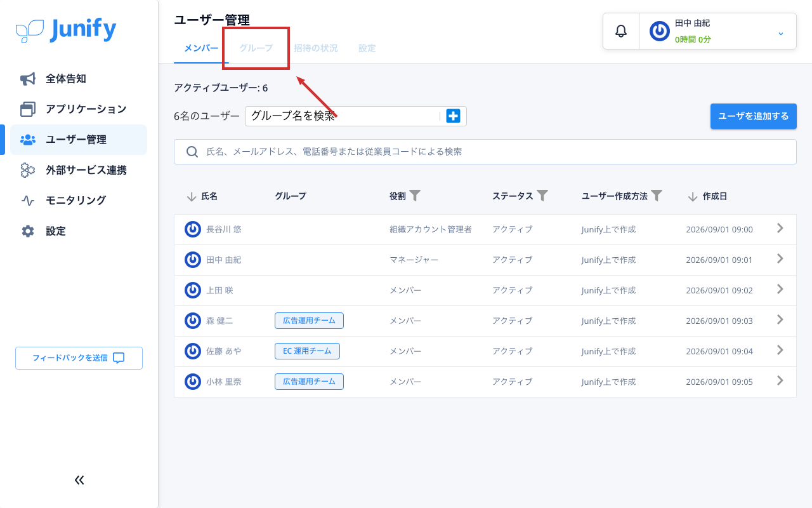
Task: Click the date 2026/09/01 09:03
Action: [x=719, y=321]
